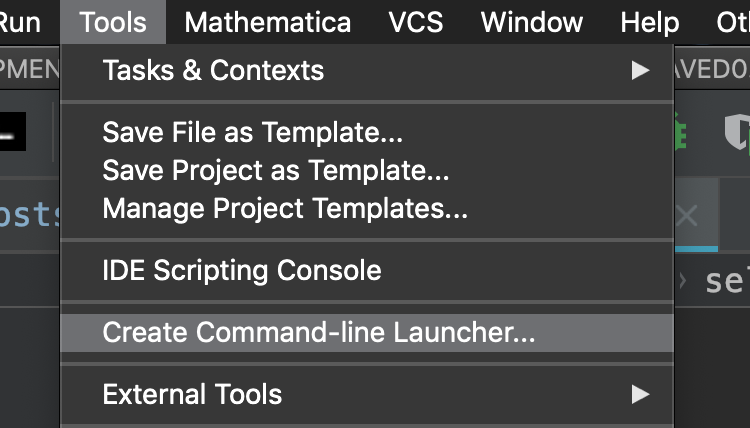The height and width of the screenshot is (428, 750).
Task: Expand the Tasks & Contexts submenu arrow
Action: (x=640, y=70)
